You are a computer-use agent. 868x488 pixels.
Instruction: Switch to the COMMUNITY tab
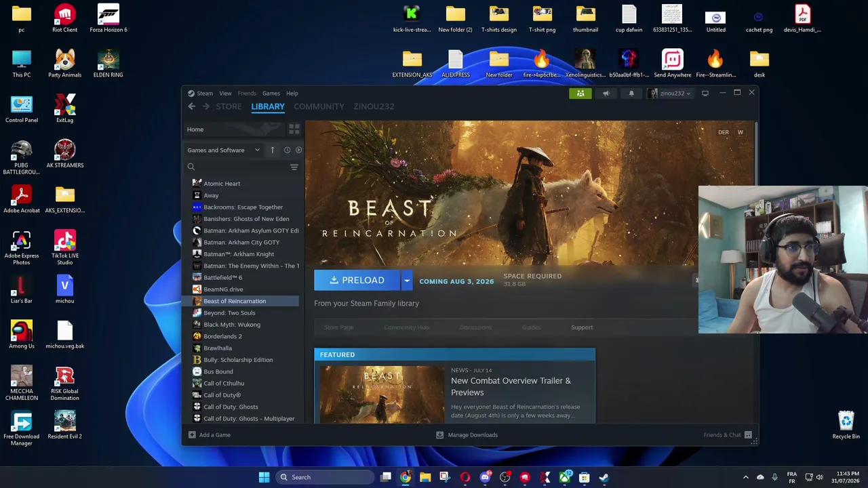point(319,106)
